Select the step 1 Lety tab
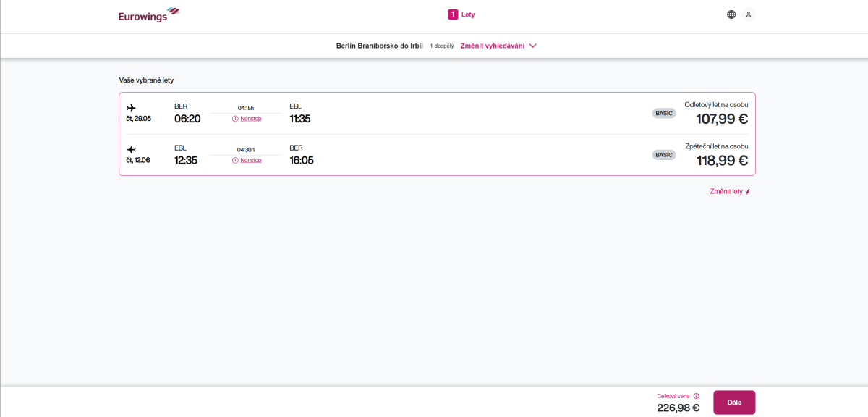The image size is (868, 417). 468,14
